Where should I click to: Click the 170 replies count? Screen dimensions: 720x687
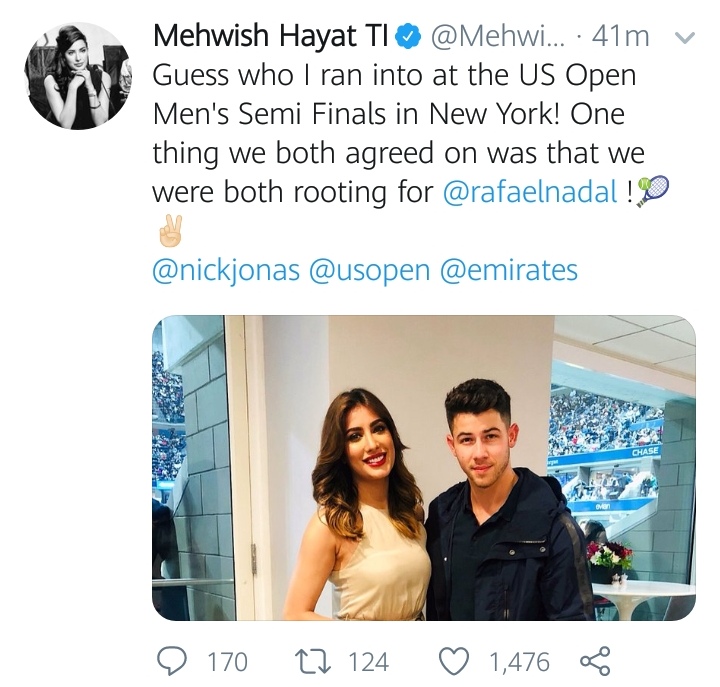pos(228,662)
